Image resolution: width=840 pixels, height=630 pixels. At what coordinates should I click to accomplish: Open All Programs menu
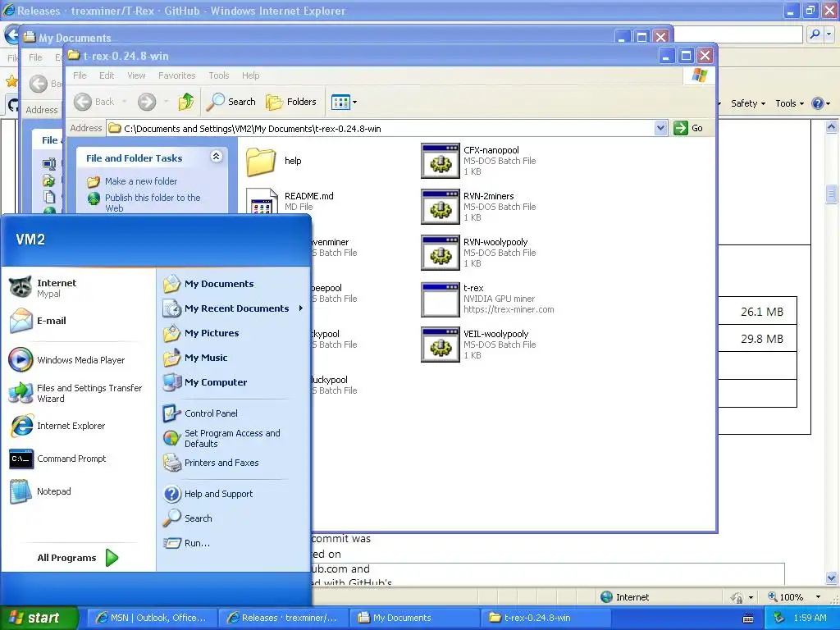click(x=78, y=558)
